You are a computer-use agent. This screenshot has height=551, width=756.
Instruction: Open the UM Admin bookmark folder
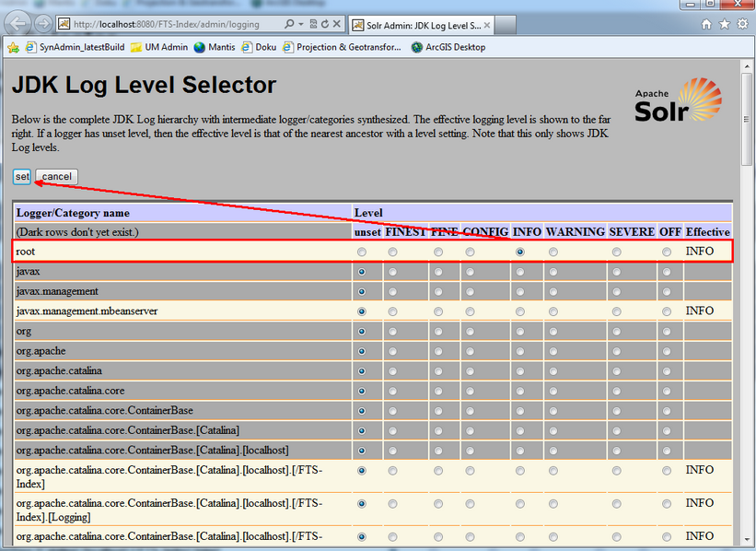(x=158, y=47)
